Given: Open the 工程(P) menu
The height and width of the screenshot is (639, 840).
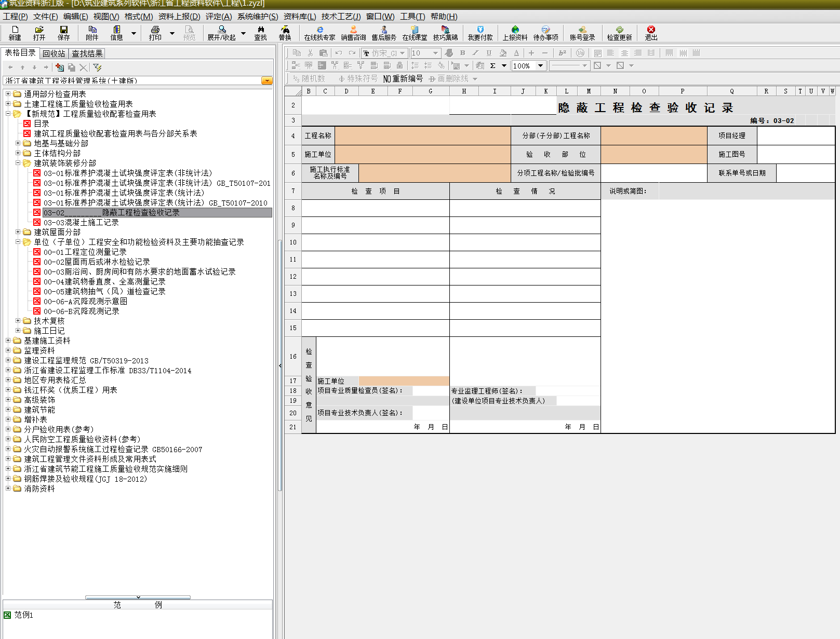Looking at the screenshot, I should (x=15, y=17).
